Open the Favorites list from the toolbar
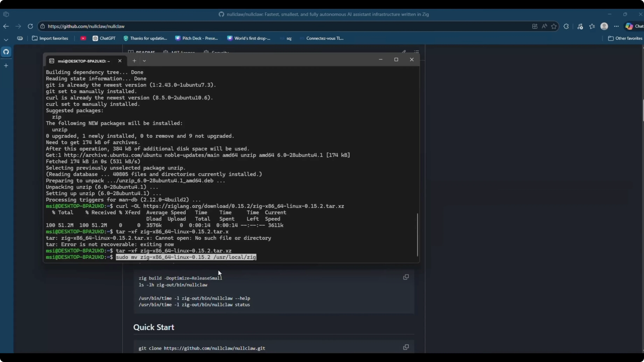 (592, 26)
